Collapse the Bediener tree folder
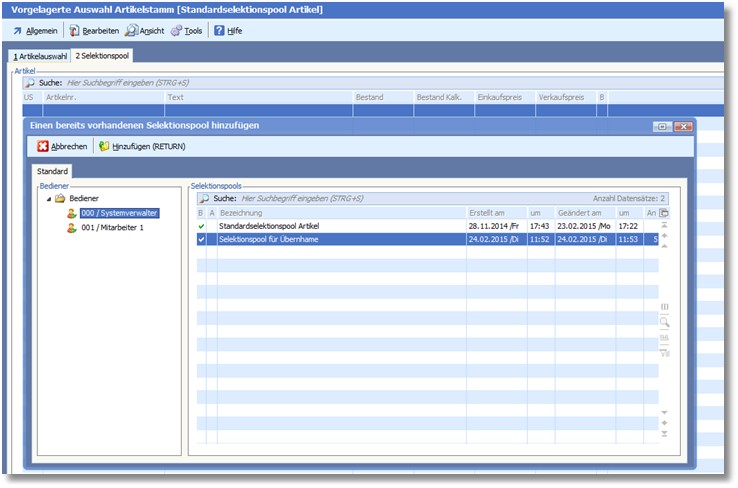 47,199
